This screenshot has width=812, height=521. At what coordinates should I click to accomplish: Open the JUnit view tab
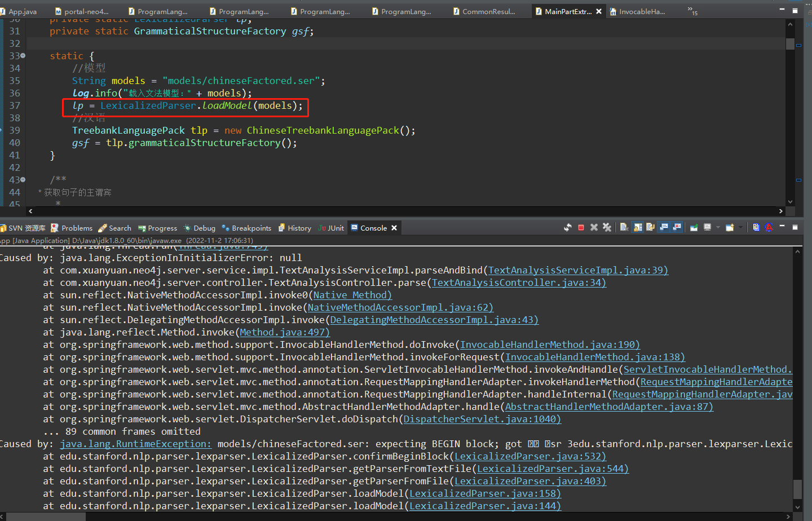(x=331, y=228)
